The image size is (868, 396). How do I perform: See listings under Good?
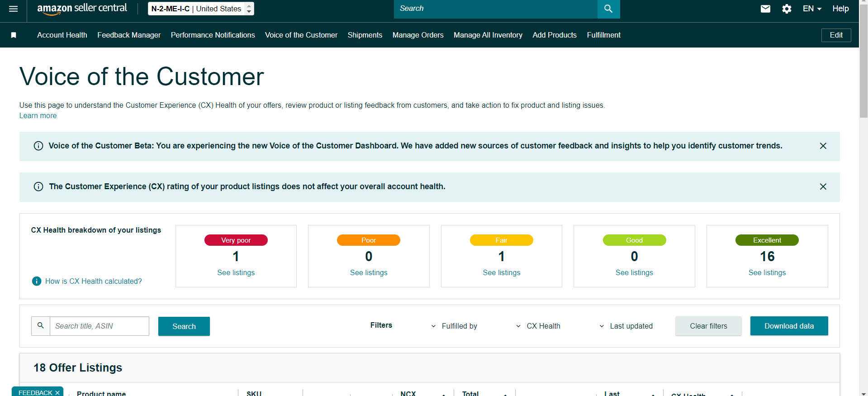(x=634, y=272)
